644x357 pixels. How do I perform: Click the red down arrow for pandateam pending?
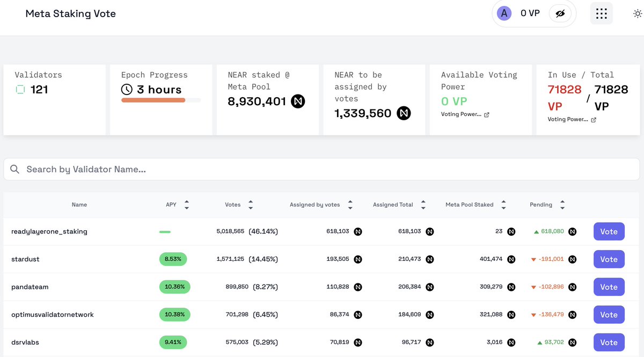533,287
